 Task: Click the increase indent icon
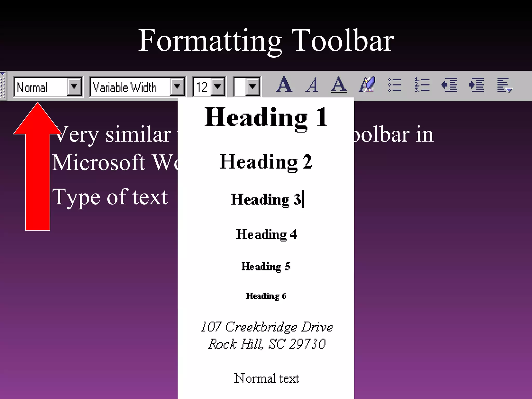476,85
